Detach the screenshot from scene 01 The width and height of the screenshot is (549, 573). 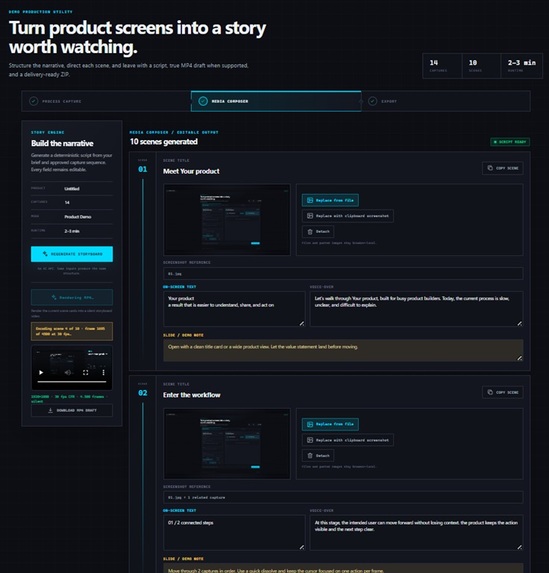pos(318,232)
